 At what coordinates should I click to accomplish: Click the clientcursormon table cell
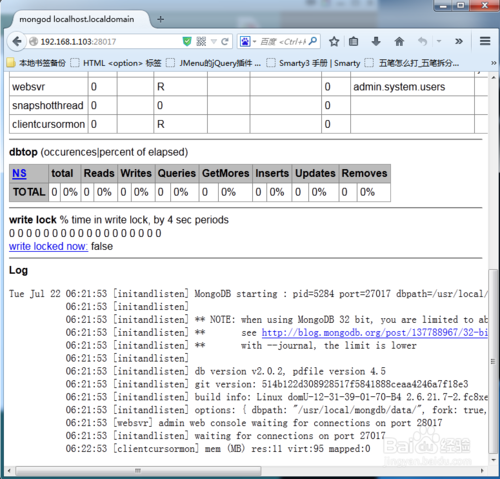[49, 124]
